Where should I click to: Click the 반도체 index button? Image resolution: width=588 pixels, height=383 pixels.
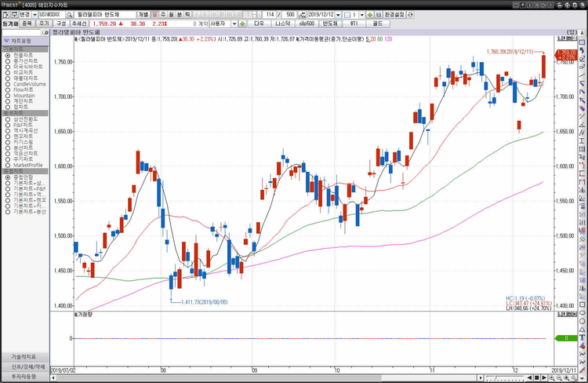tap(330, 24)
